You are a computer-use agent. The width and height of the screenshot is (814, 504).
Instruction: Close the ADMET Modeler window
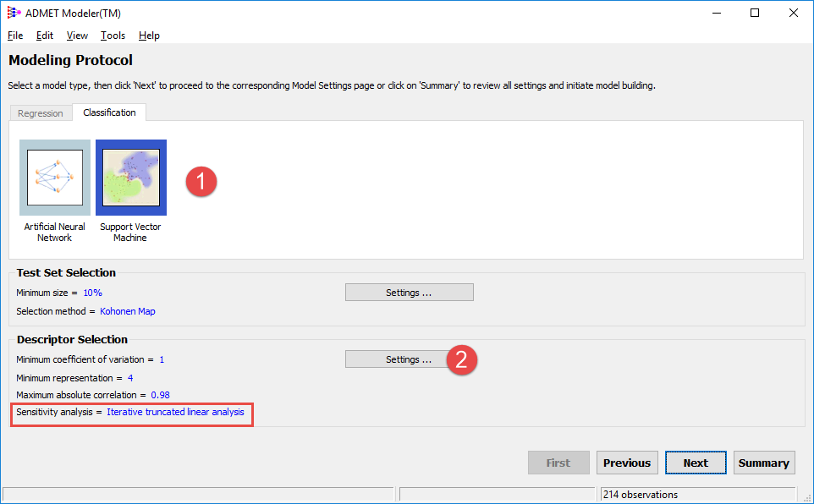click(x=793, y=13)
